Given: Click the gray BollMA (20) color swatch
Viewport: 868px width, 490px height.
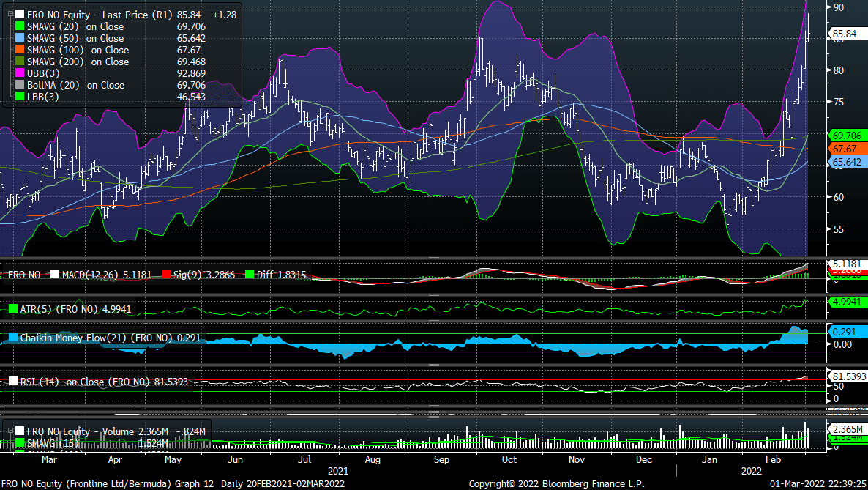Looking at the screenshot, I should click(x=19, y=85).
